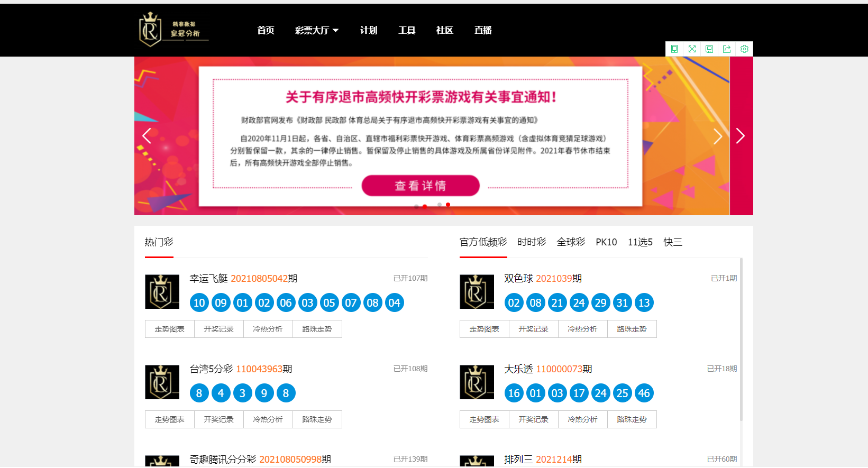Select the 官方低频彩 tab
Image resolution: width=868 pixels, height=468 pixels.
tap(483, 242)
